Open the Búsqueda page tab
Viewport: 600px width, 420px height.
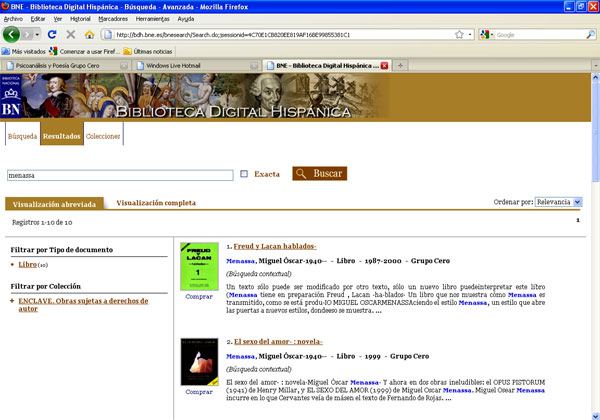click(23, 136)
